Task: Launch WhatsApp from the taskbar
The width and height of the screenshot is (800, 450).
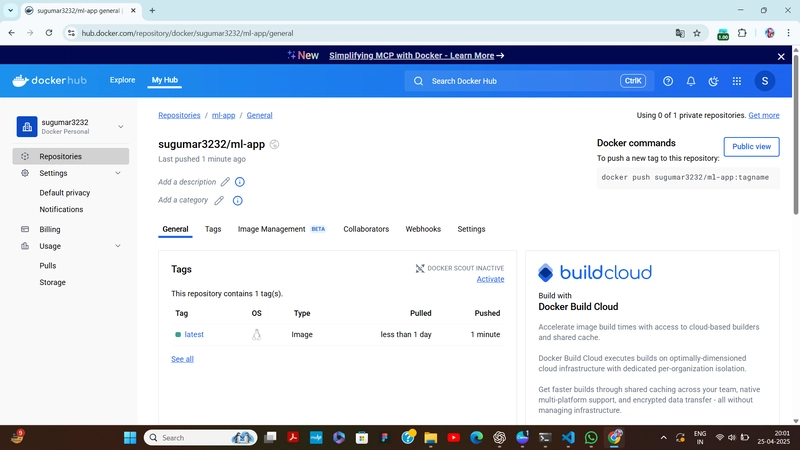Action: click(591, 438)
